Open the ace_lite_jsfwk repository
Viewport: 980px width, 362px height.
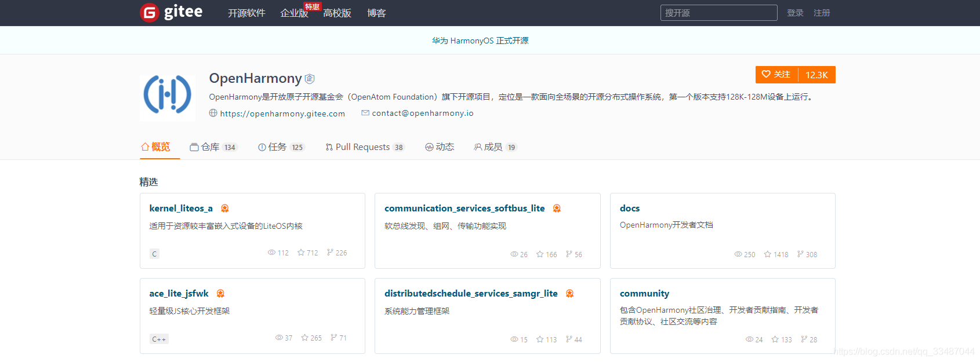tap(179, 293)
